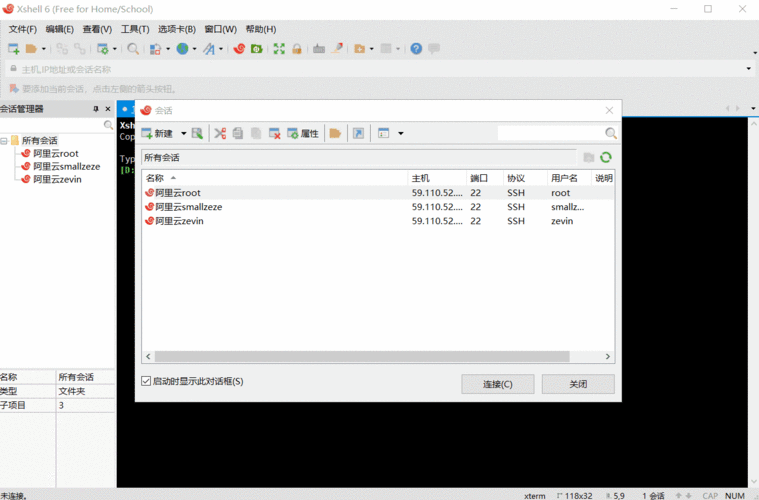Click the color scheme icon in main toolbar
Viewport: 759px width, 500px height.
(x=155, y=48)
